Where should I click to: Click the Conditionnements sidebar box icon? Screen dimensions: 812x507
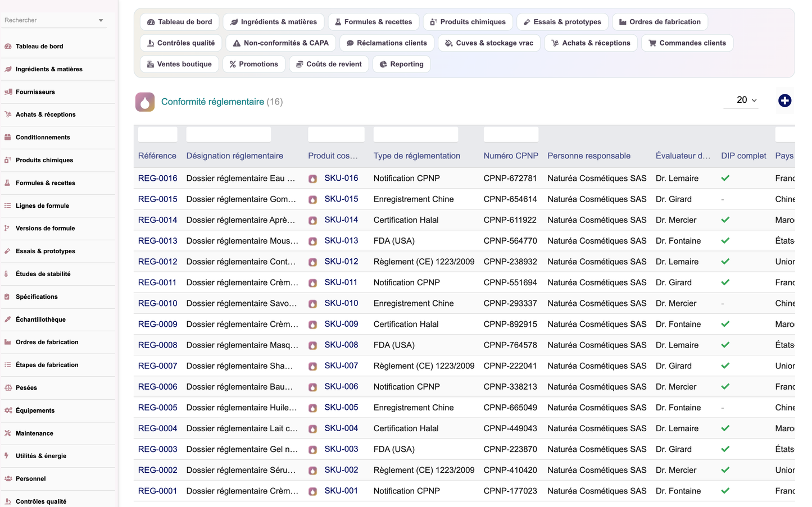pyautogui.click(x=8, y=138)
